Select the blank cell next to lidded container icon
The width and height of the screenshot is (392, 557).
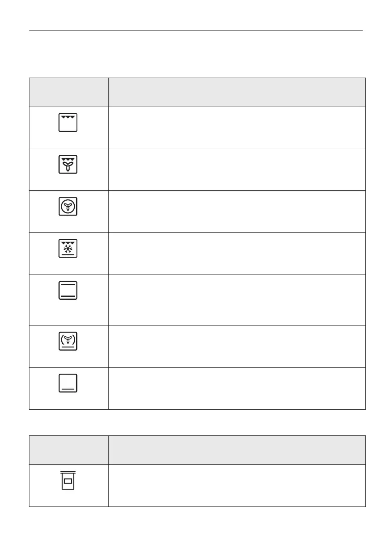click(237, 485)
